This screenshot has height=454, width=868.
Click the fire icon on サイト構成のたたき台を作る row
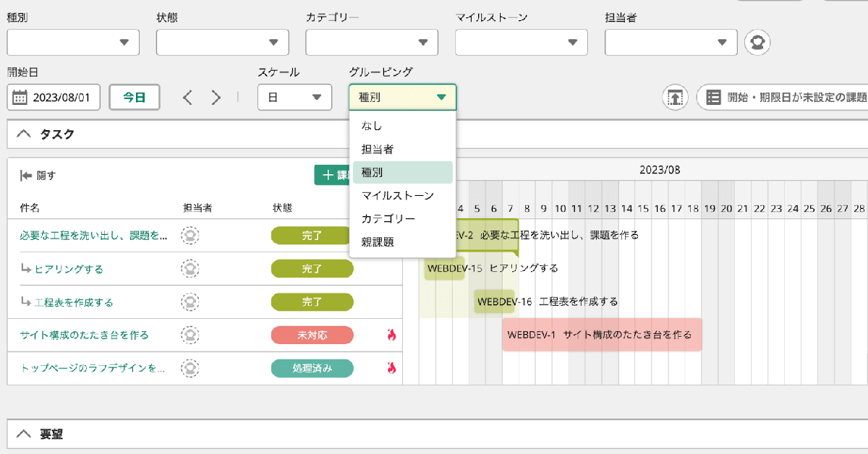point(392,335)
